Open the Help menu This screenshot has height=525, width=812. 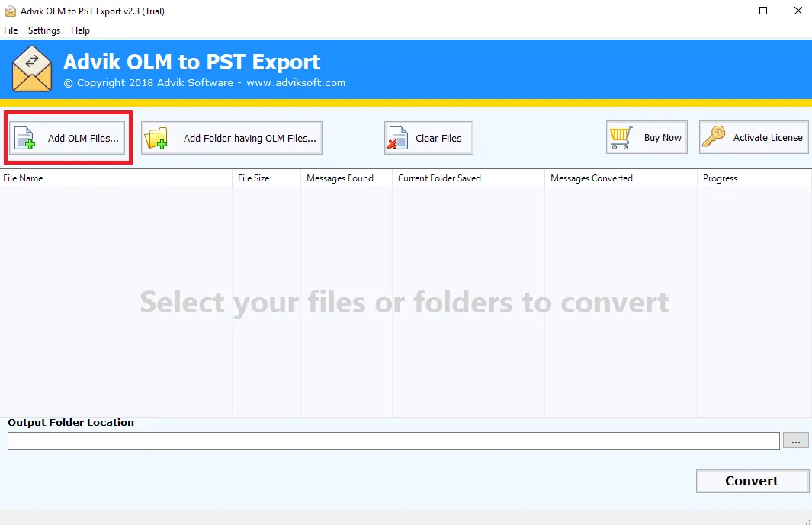[x=80, y=30]
